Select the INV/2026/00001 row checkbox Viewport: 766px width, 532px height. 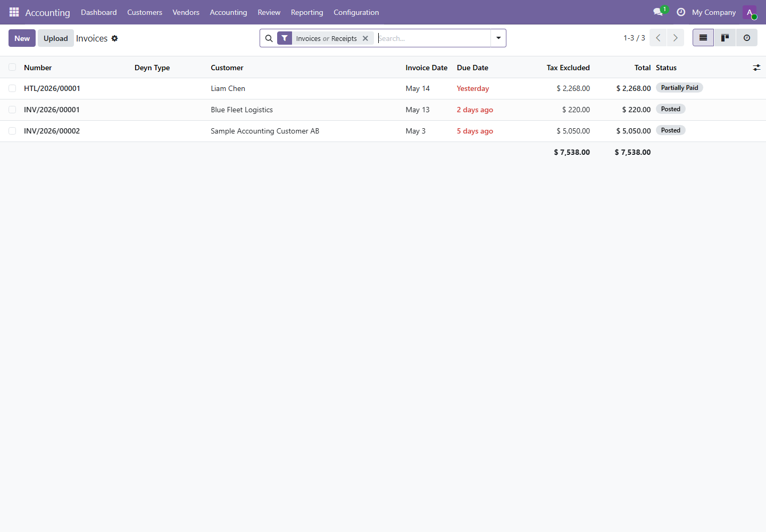(12, 110)
